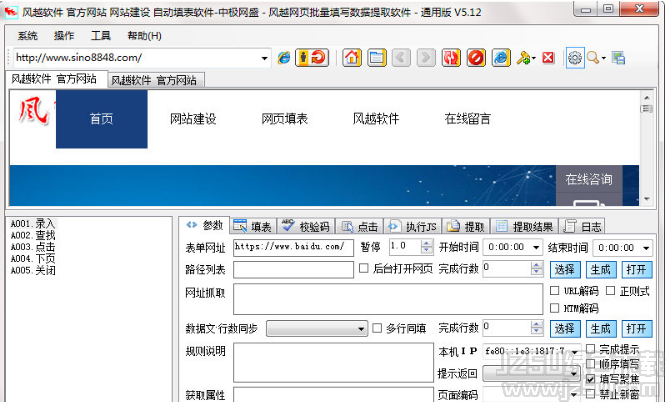Viewport: 666px width, 402px height.
Task: Open the hammer icon dropdown arrow
Action: [534, 58]
